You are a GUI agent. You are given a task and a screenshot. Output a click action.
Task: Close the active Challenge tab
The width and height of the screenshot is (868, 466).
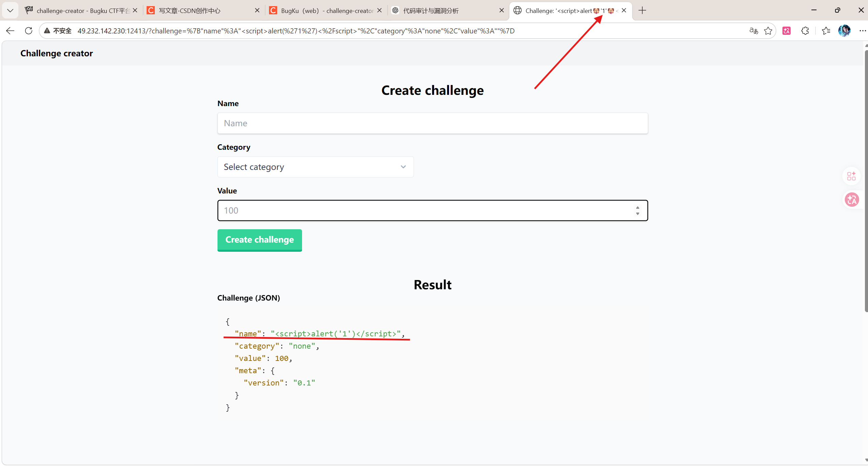pyautogui.click(x=624, y=11)
